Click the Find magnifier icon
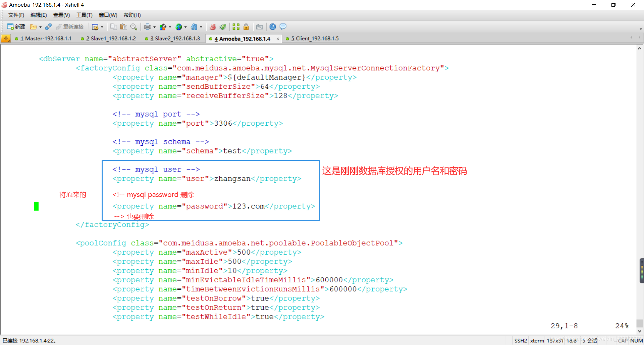 click(x=133, y=27)
